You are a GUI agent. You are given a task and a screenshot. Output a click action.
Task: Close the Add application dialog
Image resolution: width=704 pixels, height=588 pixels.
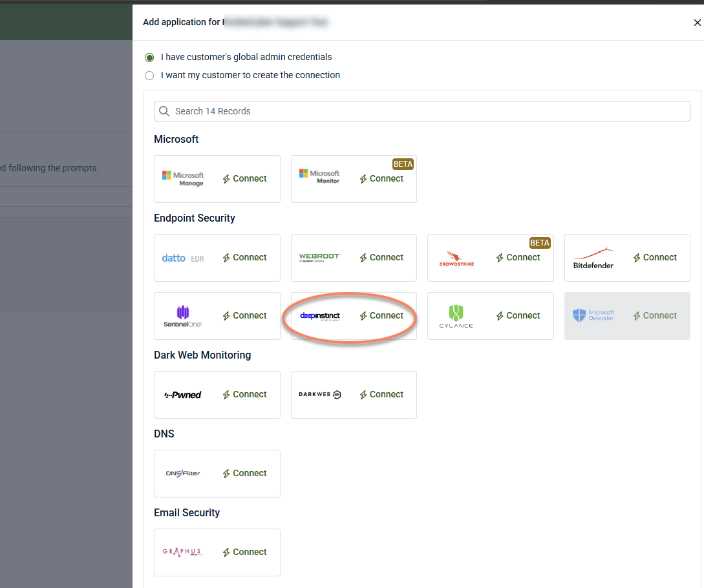pos(697,23)
